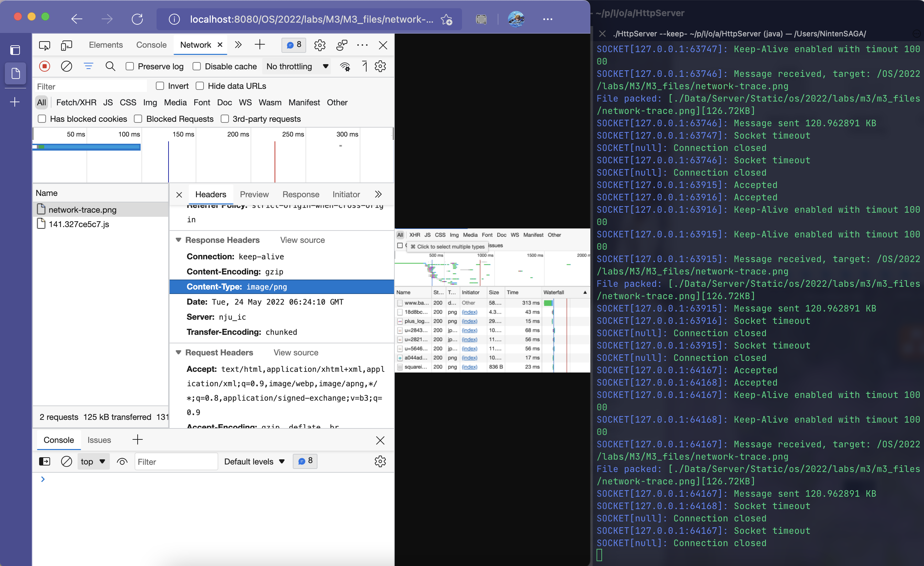Switch to the Elements tab

[x=106, y=45]
